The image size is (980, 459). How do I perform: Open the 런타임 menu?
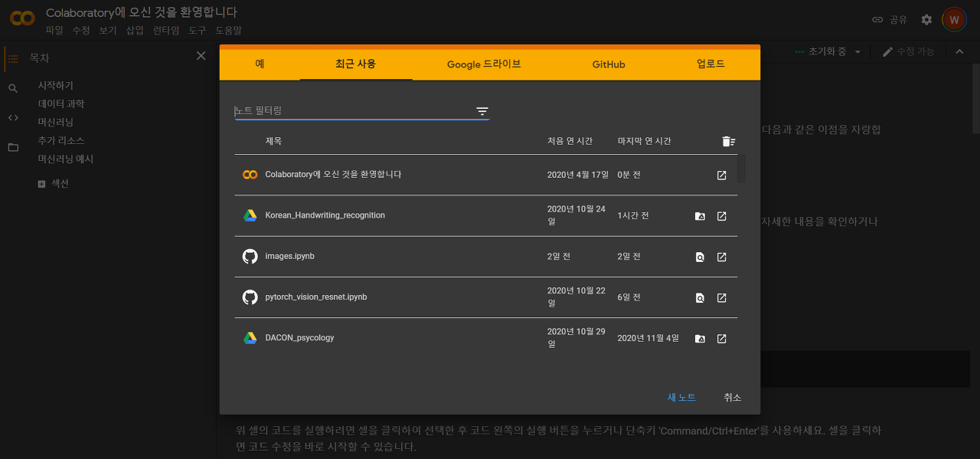[166, 31]
